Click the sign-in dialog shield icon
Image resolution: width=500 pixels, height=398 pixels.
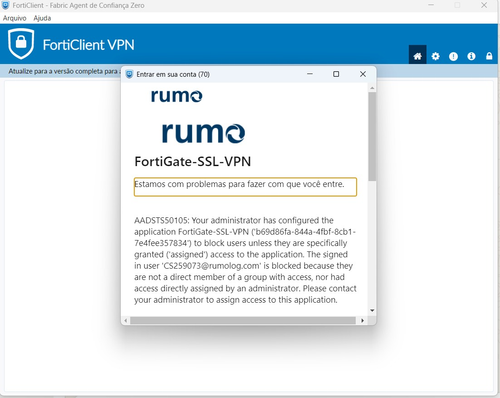129,74
